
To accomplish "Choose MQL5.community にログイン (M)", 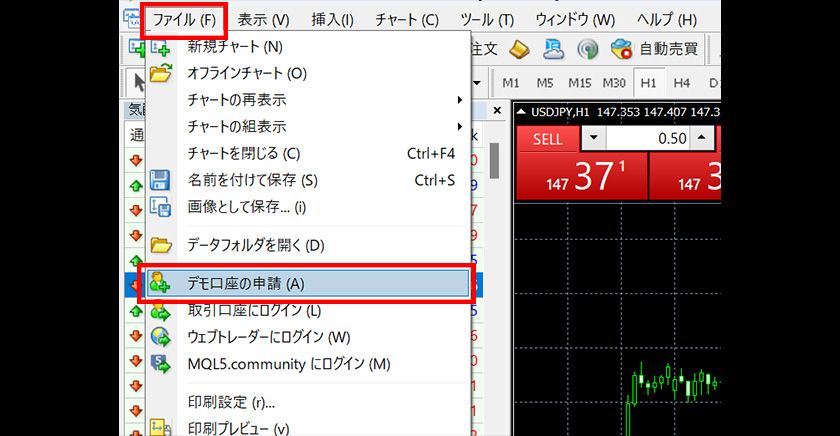I will tap(308, 364).
